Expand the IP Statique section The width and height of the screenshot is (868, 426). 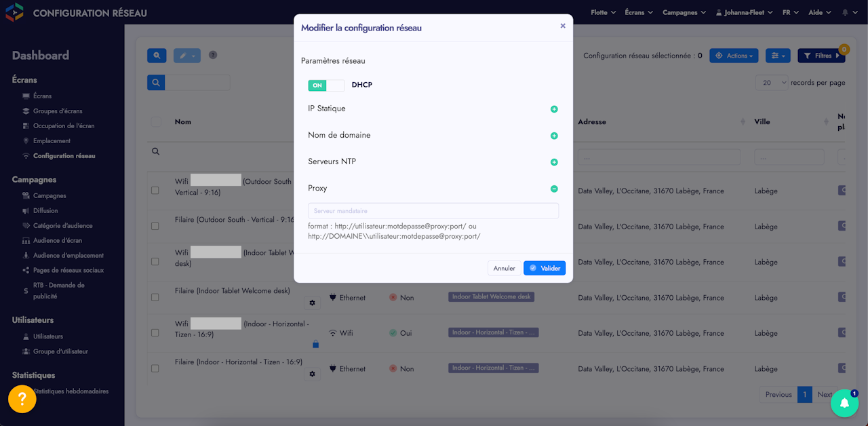(x=554, y=109)
